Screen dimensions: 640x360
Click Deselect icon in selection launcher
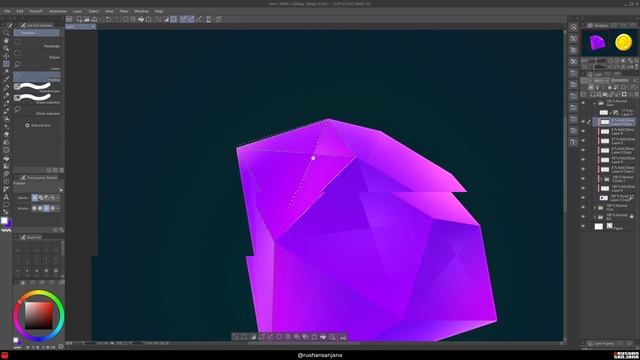pos(236,337)
